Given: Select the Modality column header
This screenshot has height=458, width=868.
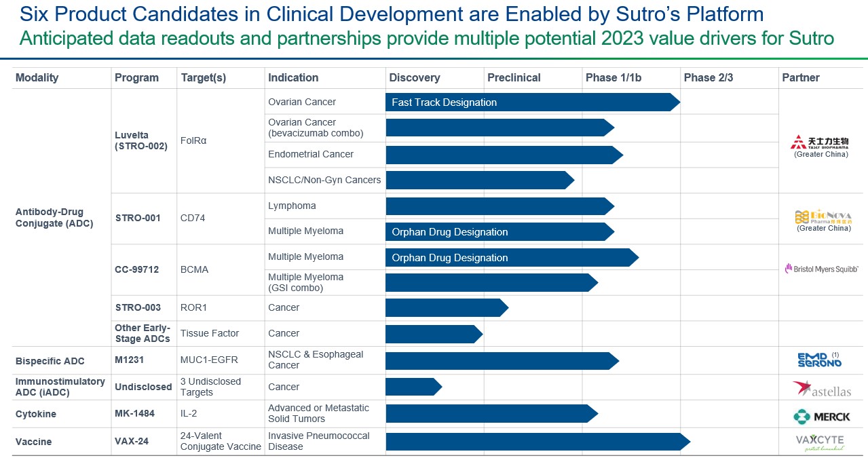Looking at the screenshot, I should click(37, 77).
